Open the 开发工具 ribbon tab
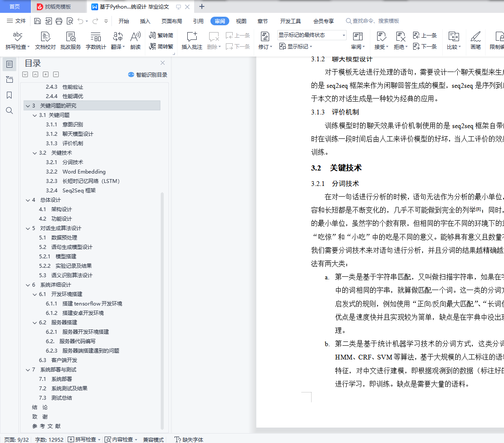The image size is (504, 443). click(290, 21)
